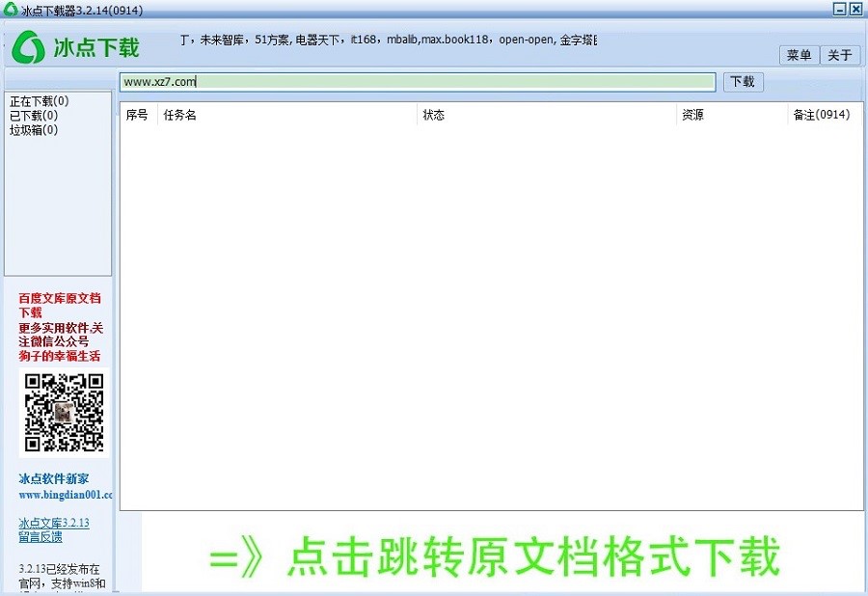Sort by the 序号 column header

pyautogui.click(x=137, y=115)
